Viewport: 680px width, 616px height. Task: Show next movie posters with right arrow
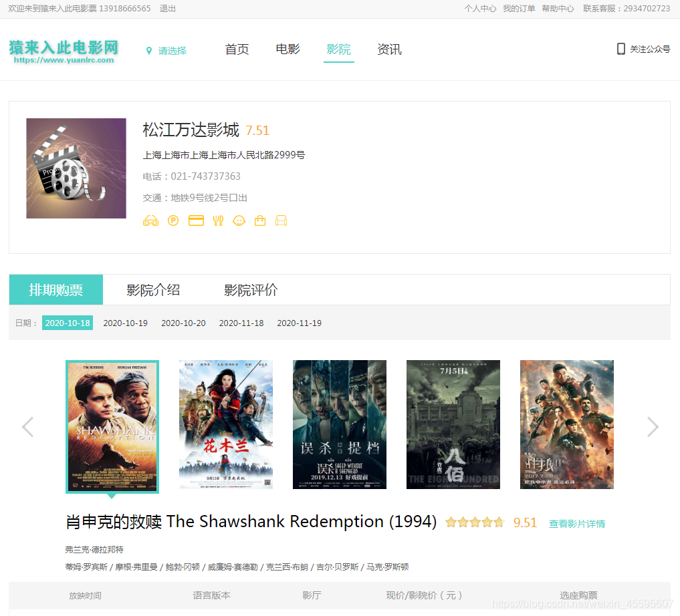pos(653,427)
